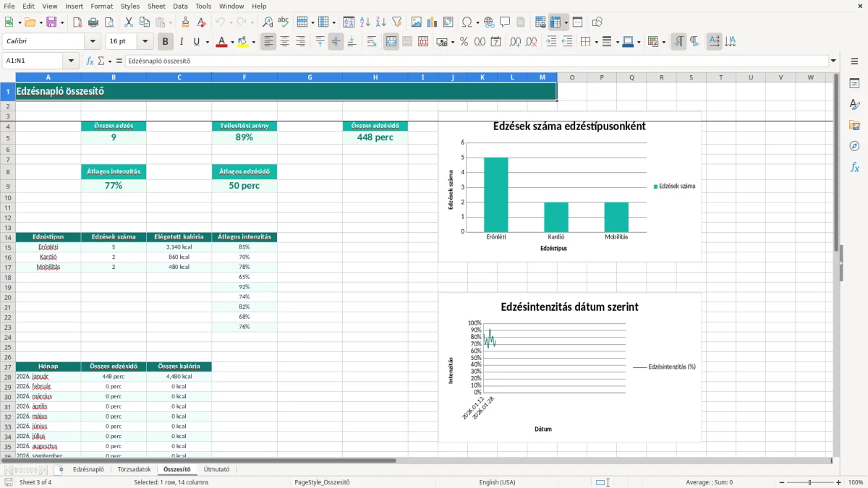This screenshot has width=868, height=488.
Task: Click the AutoFilter funnel icon
Action: (397, 22)
